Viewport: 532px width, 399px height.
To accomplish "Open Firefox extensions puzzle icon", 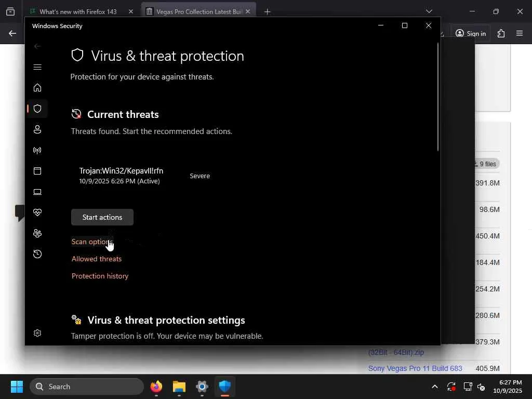I will point(501,33).
